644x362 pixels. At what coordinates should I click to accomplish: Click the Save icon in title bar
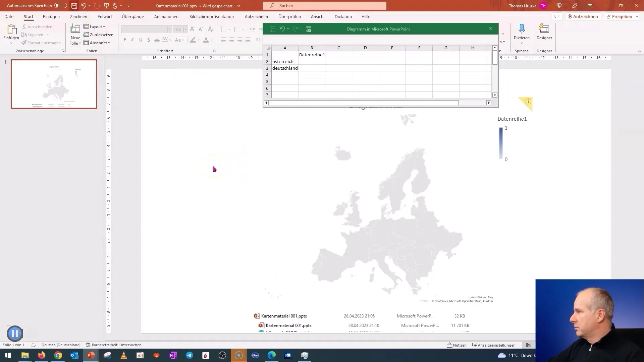[74, 6]
